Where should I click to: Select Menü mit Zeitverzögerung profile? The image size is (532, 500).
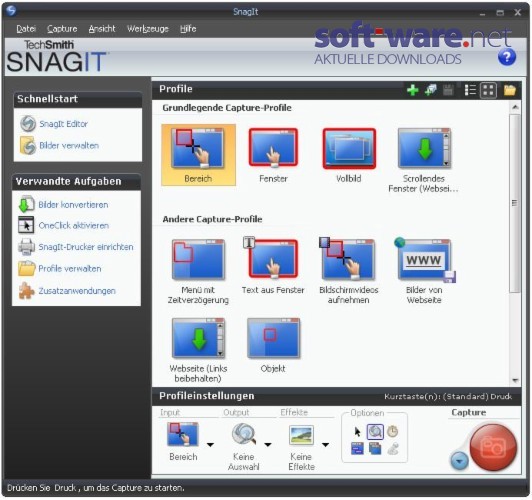(x=198, y=271)
